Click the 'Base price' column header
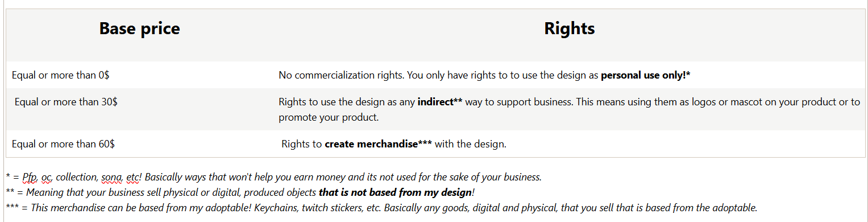The image size is (868, 222). coord(139,28)
